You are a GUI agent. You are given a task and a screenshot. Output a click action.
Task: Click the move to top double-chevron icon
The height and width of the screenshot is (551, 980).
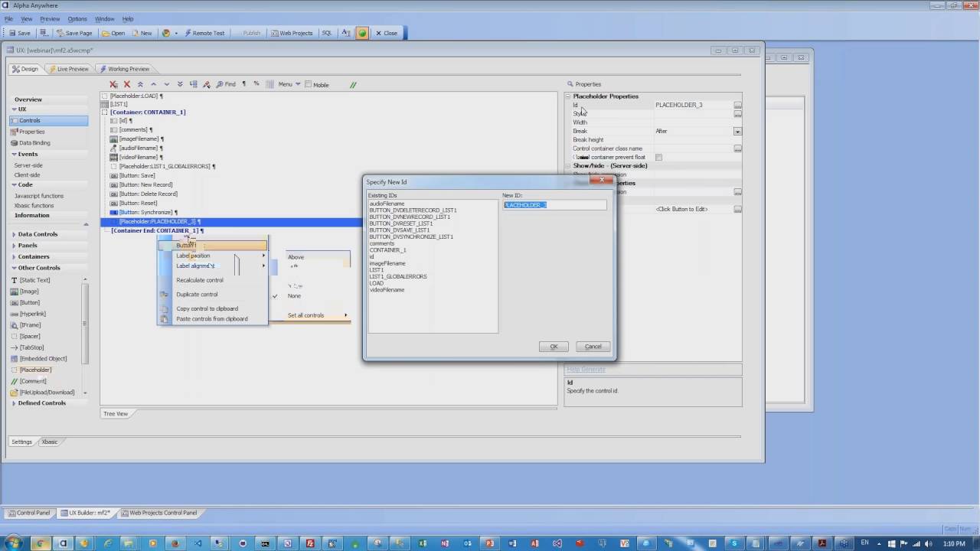pos(140,84)
